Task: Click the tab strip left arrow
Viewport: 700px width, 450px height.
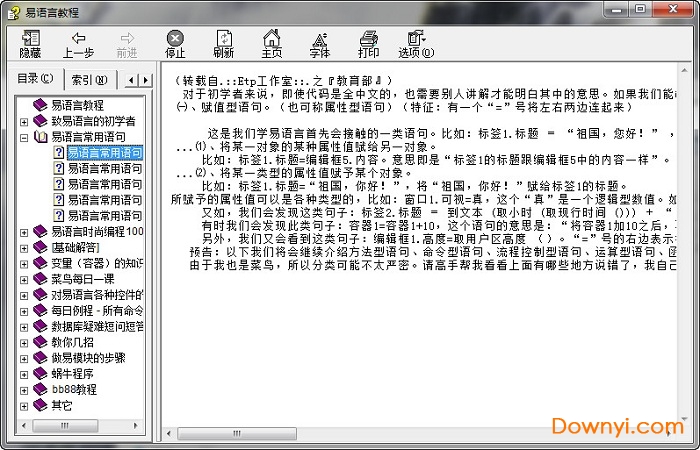Action: 131,80
